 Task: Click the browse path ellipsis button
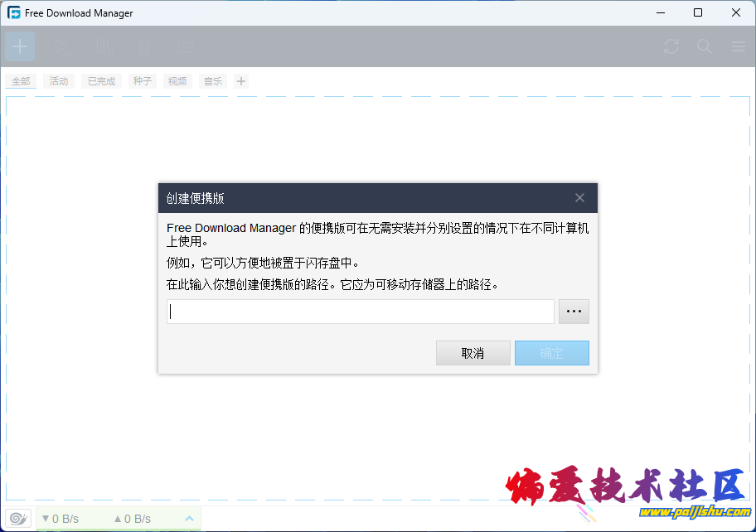[574, 312]
